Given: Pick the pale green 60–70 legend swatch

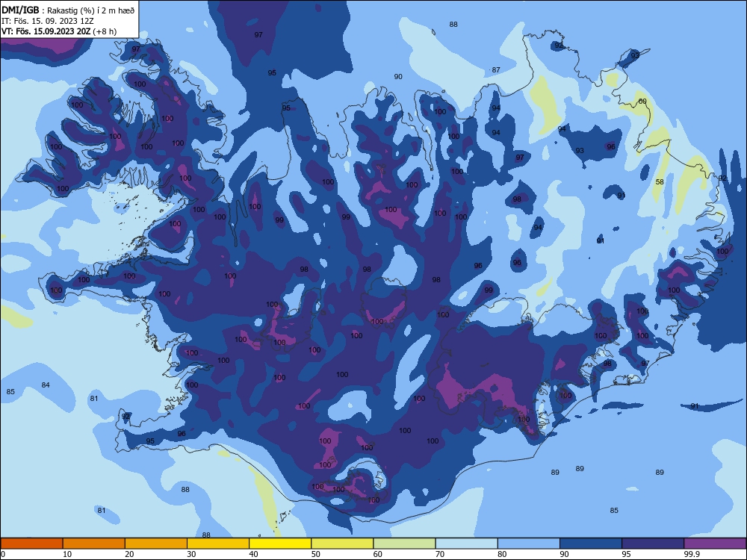Looking at the screenshot, I should (404, 544).
